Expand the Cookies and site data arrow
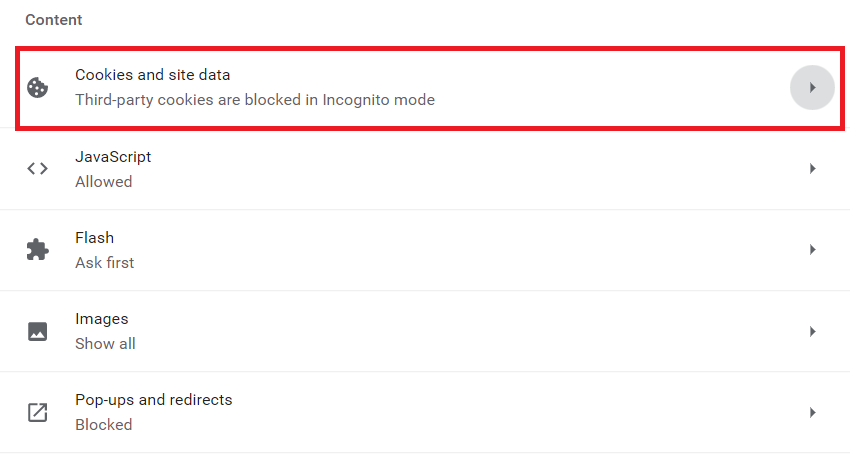Image resolution: width=850 pixels, height=455 pixels. tap(812, 88)
